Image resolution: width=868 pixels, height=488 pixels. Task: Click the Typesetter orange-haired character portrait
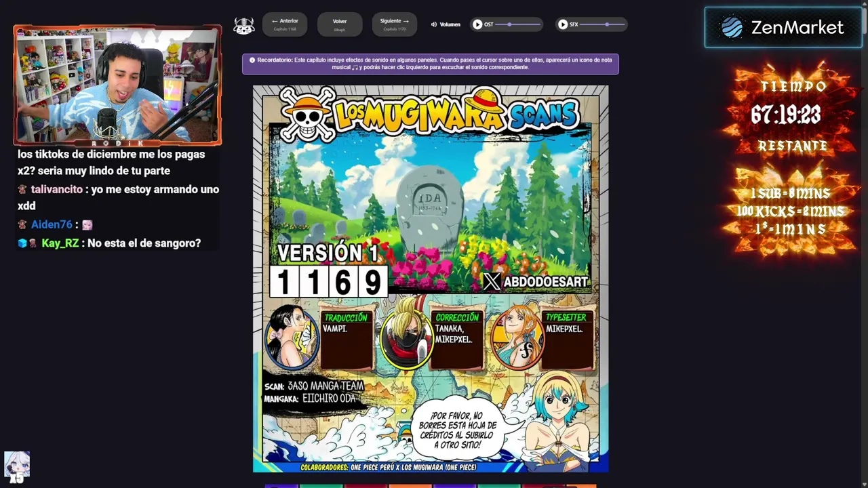coord(518,336)
